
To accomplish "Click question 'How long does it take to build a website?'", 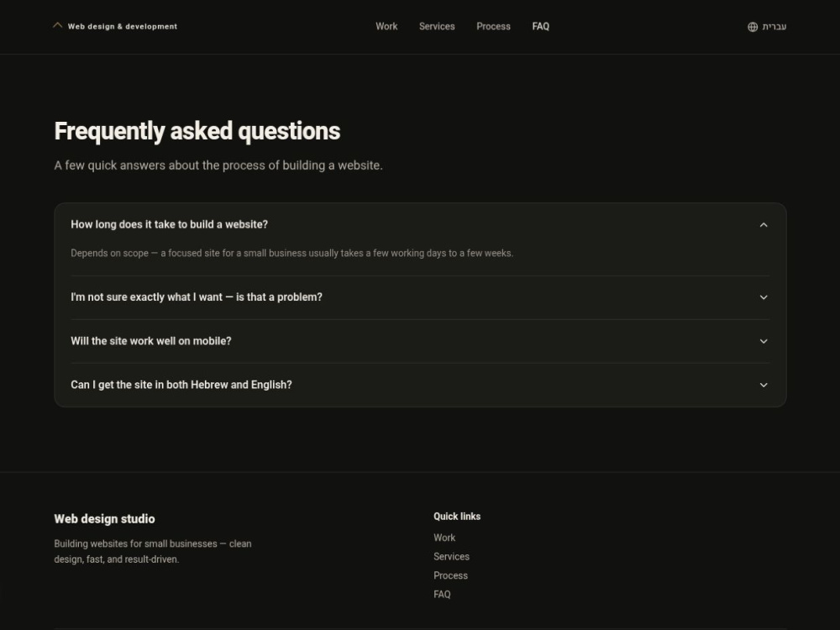I will 170,224.
